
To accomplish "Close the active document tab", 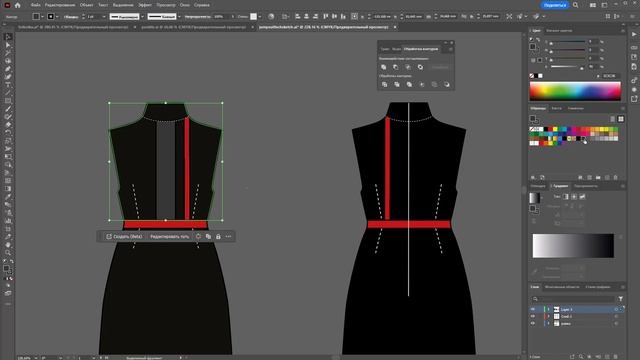I will pyautogui.click(x=395, y=27).
